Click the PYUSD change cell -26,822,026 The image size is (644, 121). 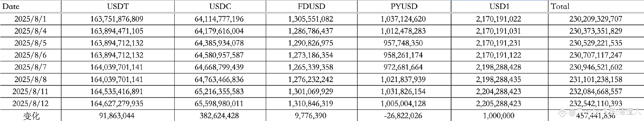pos(404,116)
